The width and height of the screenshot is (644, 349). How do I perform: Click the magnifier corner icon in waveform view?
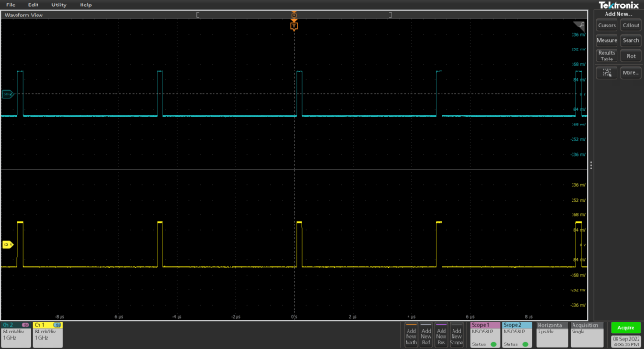580,26
